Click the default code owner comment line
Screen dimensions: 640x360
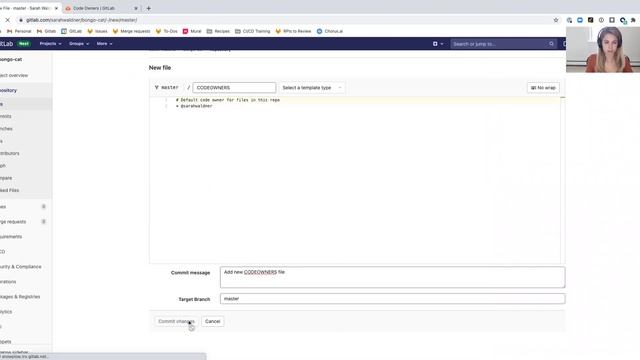228,100
